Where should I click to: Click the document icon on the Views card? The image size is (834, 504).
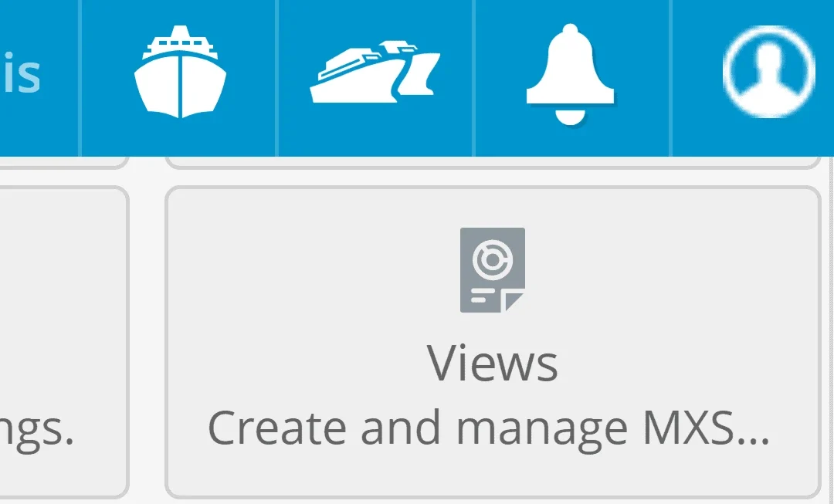[x=493, y=269]
